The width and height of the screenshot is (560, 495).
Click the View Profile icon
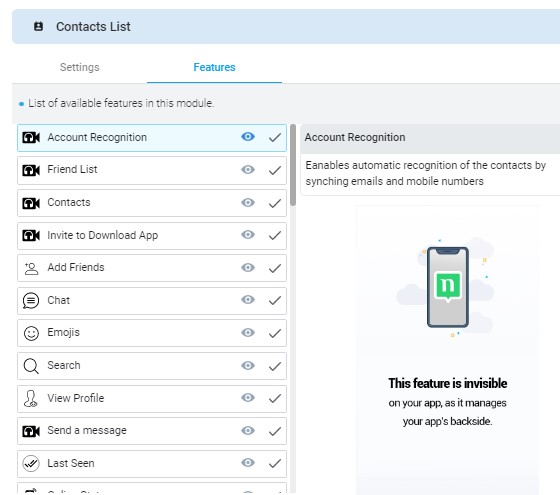point(31,399)
